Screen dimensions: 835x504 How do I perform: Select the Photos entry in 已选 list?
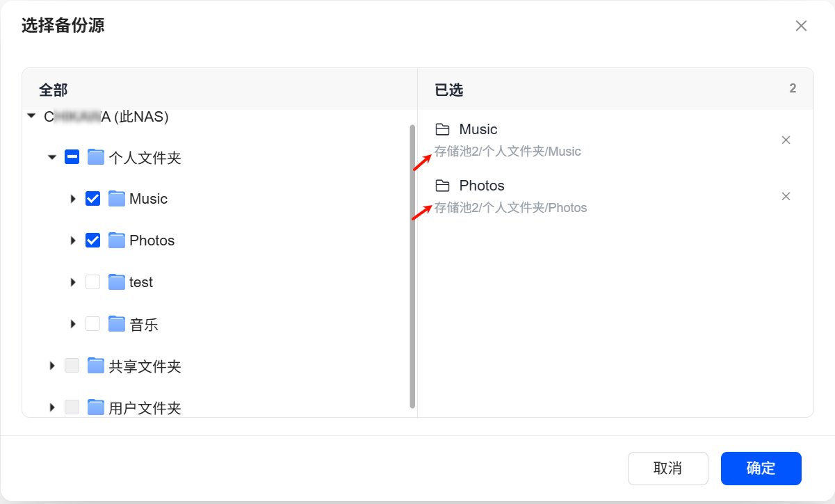[x=481, y=186]
